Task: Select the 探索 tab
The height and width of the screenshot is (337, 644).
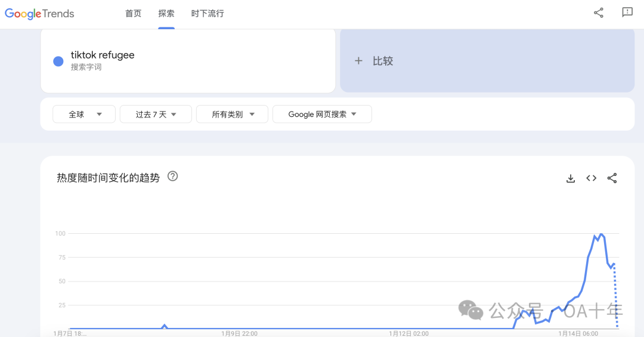Action: point(166,14)
